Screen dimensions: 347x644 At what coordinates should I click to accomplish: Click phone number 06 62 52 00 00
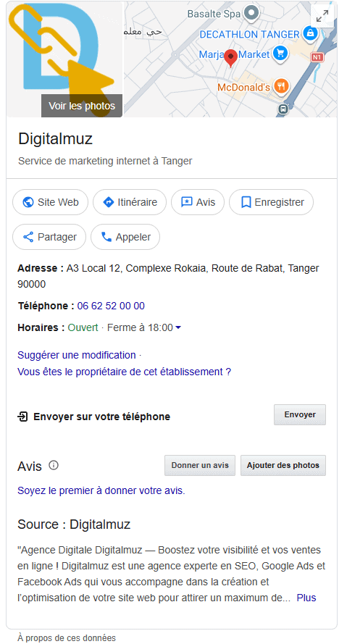coord(111,306)
